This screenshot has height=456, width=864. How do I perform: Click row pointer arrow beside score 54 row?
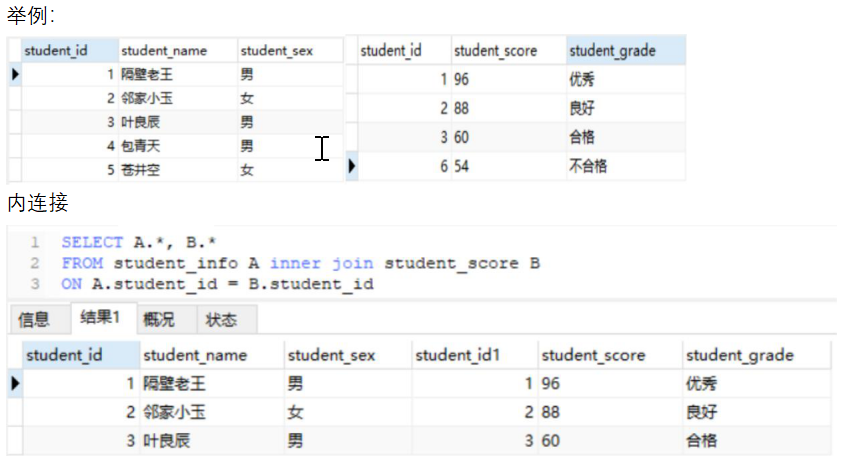pyautogui.click(x=352, y=166)
